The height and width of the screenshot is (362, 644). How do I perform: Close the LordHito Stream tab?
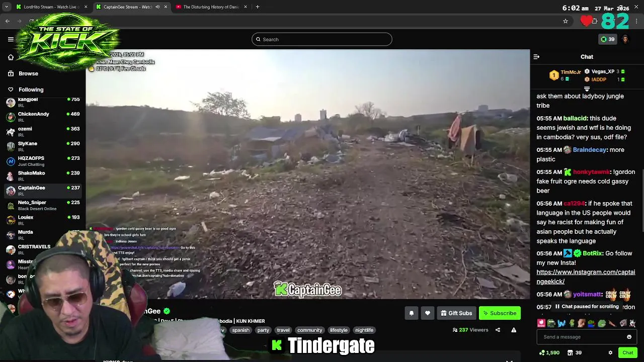[x=86, y=7]
